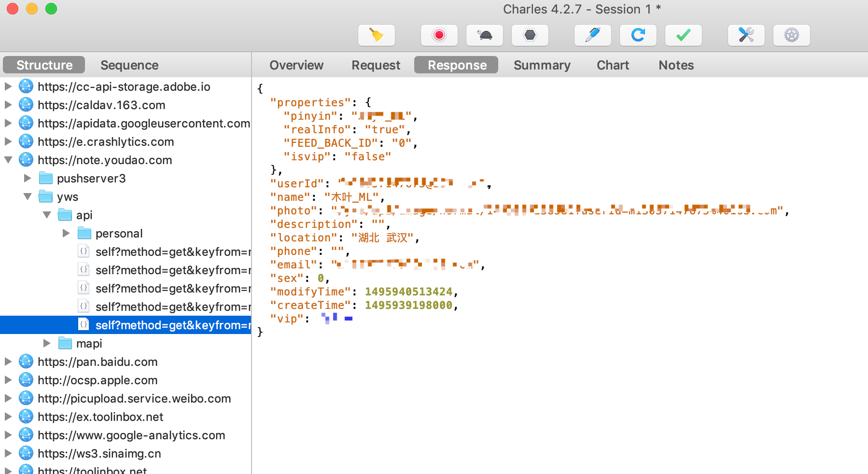Switch to the Sequence view
Screen dimensions: 868x474
pos(129,65)
